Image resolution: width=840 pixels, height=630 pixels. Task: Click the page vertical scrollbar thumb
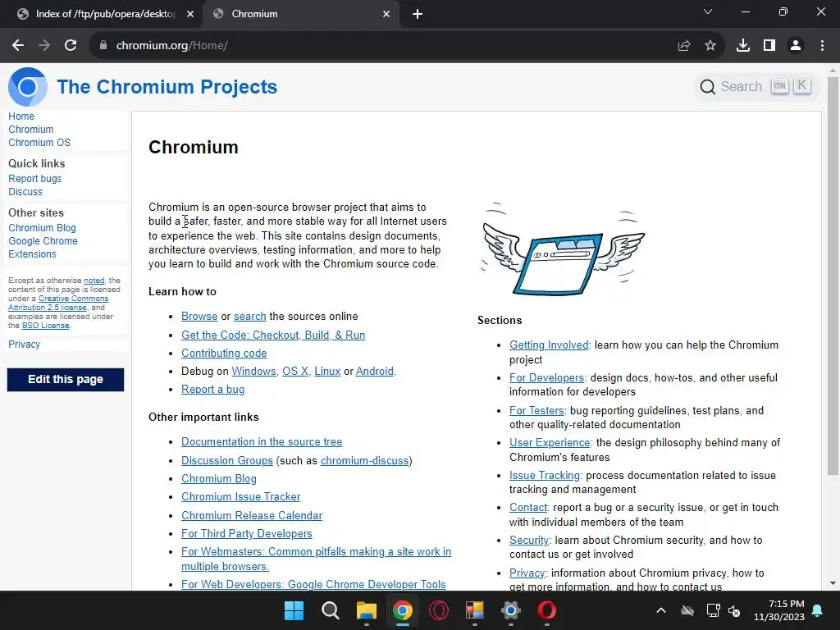coord(833,276)
